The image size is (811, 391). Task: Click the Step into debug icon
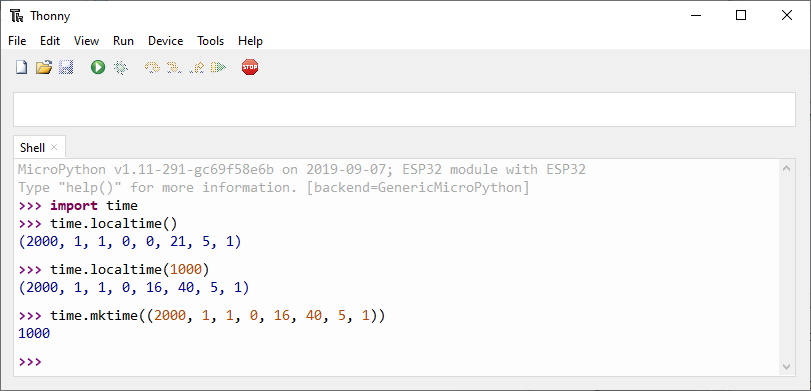[174, 67]
